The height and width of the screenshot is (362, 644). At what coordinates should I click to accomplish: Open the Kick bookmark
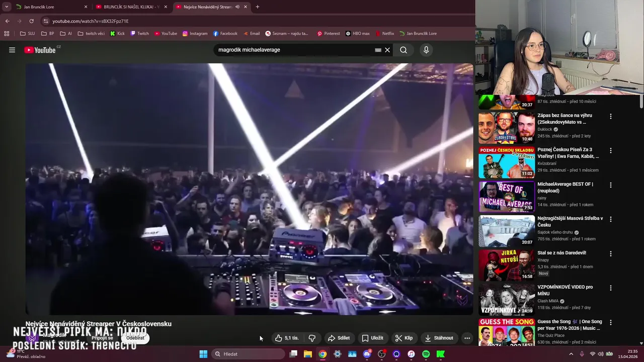(118, 34)
